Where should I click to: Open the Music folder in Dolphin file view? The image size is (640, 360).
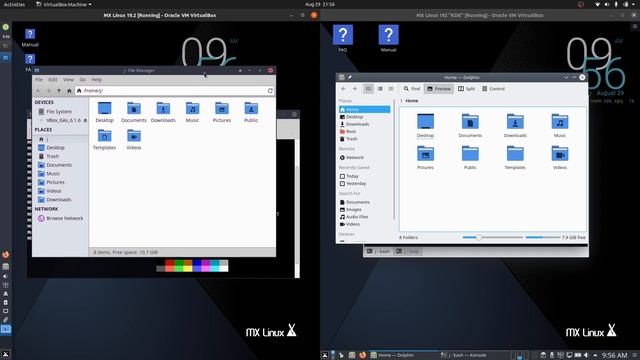point(560,125)
